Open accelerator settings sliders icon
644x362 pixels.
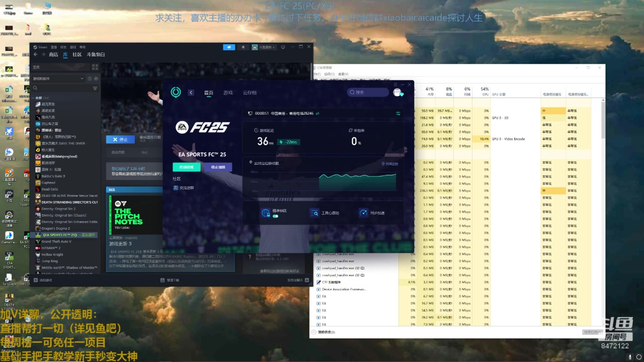398,114
